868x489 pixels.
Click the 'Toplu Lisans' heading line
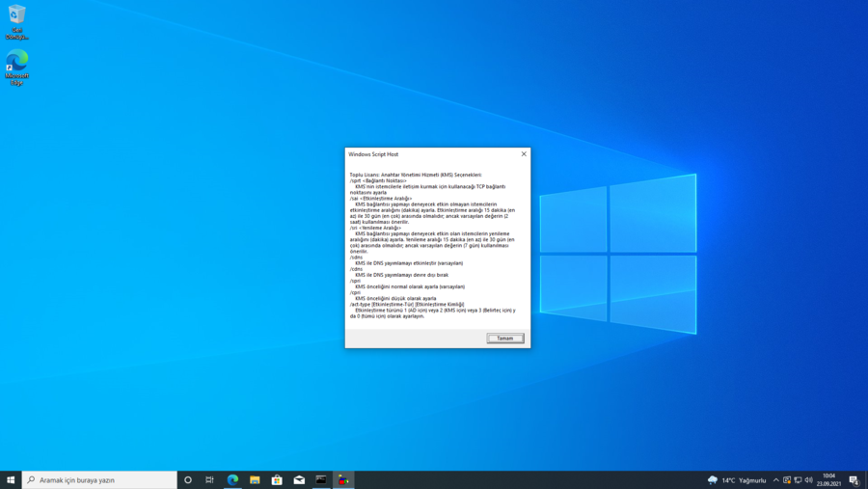click(416, 175)
